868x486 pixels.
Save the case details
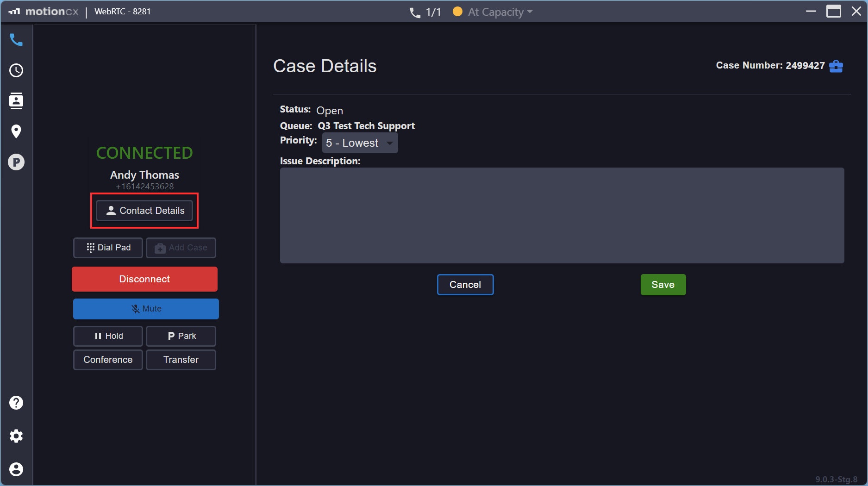[663, 285]
